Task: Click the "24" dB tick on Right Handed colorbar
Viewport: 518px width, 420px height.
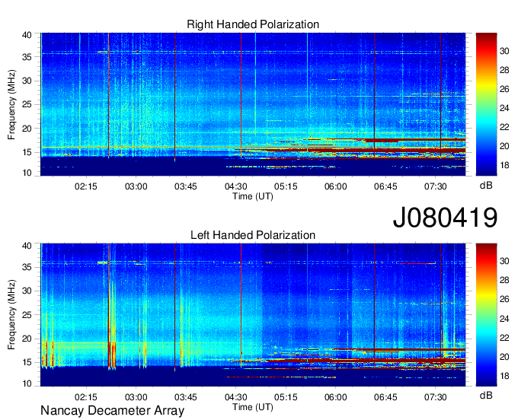Action: coord(504,108)
